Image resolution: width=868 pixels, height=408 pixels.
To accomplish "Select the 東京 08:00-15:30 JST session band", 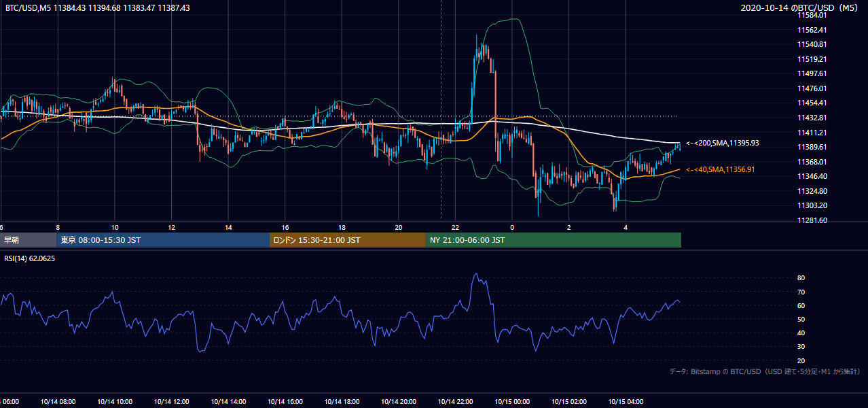I will pyautogui.click(x=163, y=240).
